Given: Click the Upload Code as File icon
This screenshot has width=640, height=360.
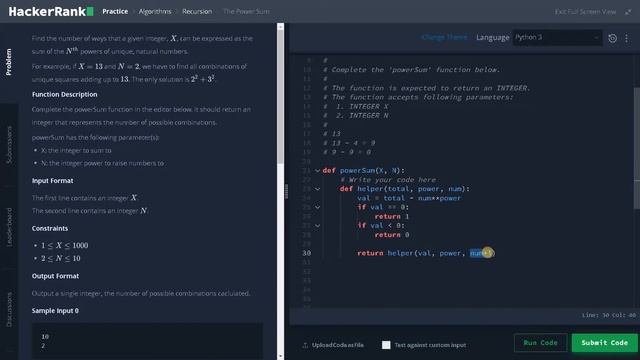Looking at the screenshot, I should pyautogui.click(x=305, y=345).
